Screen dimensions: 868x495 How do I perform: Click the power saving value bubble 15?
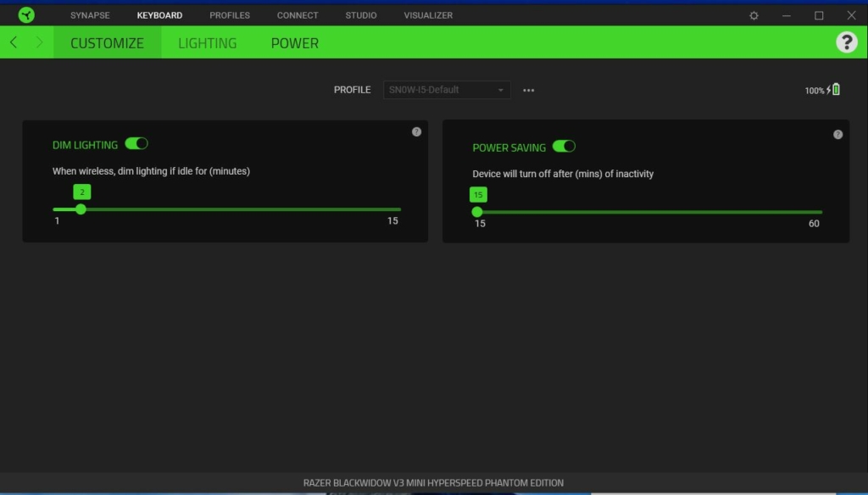[x=478, y=195]
